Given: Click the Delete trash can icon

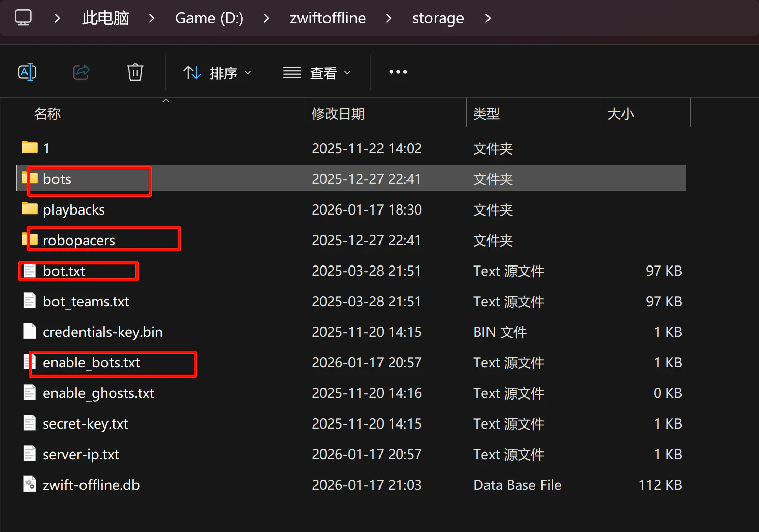Looking at the screenshot, I should [135, 72].
